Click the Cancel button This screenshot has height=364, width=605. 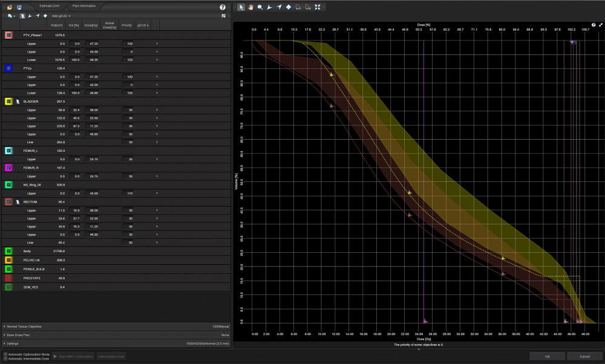pos(584,356)
